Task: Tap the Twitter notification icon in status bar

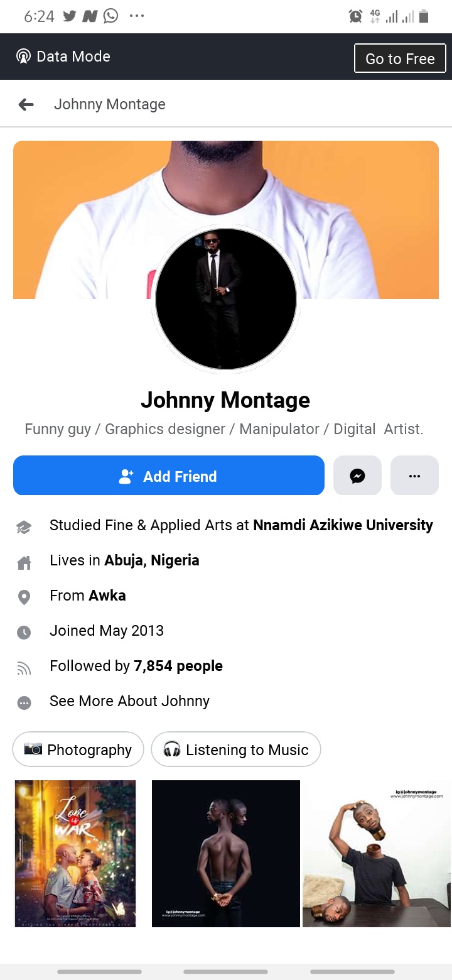Action: point(70,16)
